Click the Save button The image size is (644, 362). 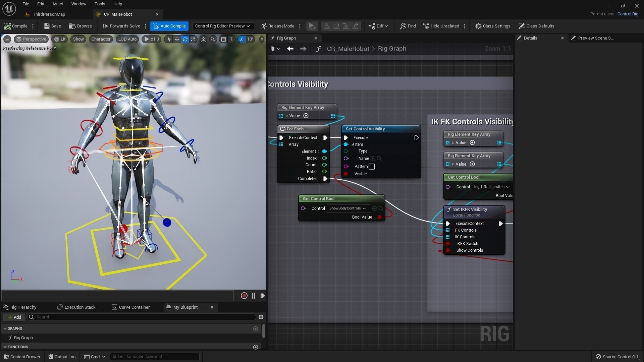(52, 26)
